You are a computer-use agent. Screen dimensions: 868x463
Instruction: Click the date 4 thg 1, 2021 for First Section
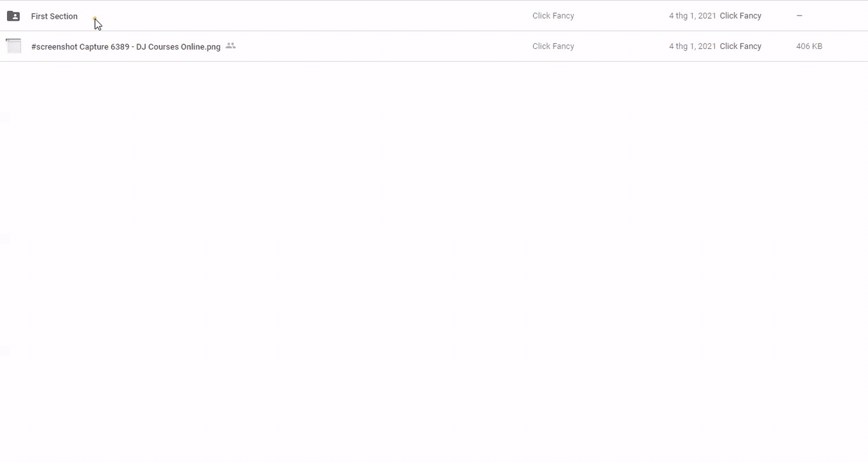click(x=692, y=16)
